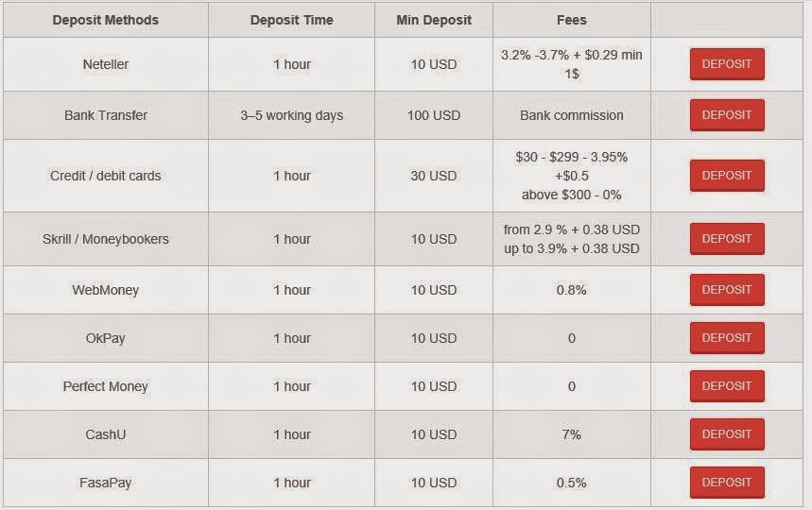Click the OkPay DEPOSIT button
The height and width of the screenshot is (510, 812).
[x=727, y=338]
